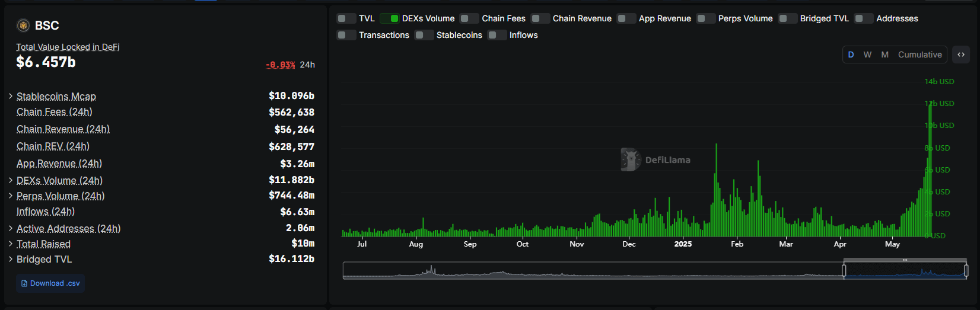This screenshot has width=980, height=310.
Task: Click the BSC chain logo icon
Action: [x=23, y=25]
